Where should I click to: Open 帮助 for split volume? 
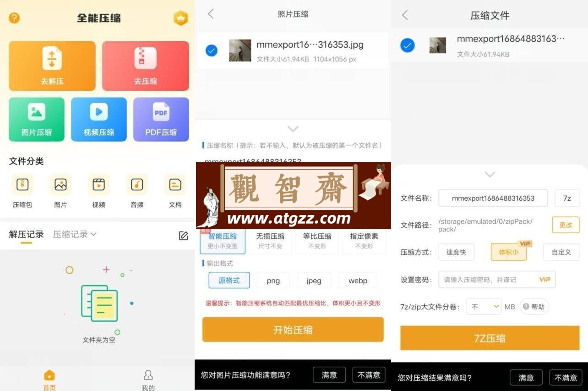click(x=534, y=307)
